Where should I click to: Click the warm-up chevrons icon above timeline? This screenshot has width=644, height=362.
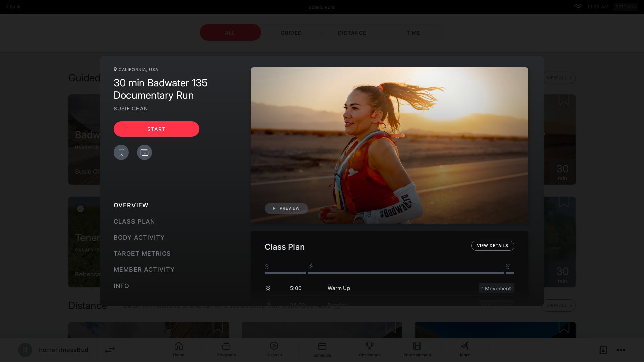click(267, 267)
